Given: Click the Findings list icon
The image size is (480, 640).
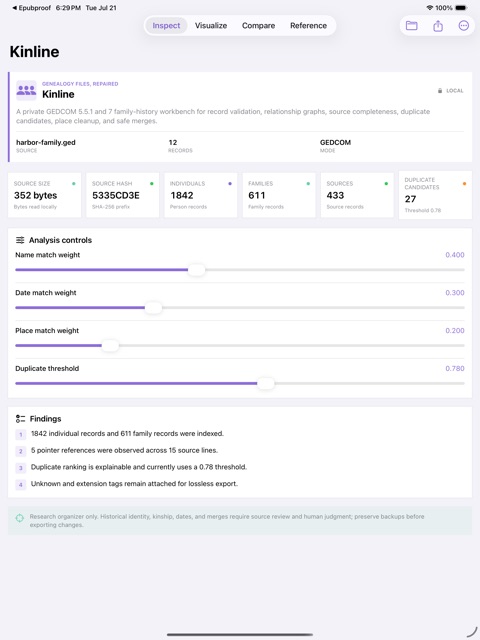Looking at the screenshot, I should click(x=20, y=419).
